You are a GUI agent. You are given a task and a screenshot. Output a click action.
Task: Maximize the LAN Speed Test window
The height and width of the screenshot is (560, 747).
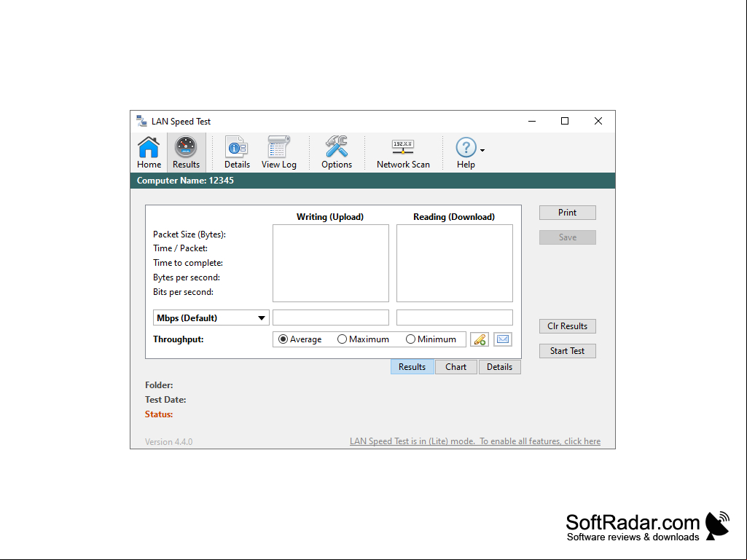[x=565, y=121]
